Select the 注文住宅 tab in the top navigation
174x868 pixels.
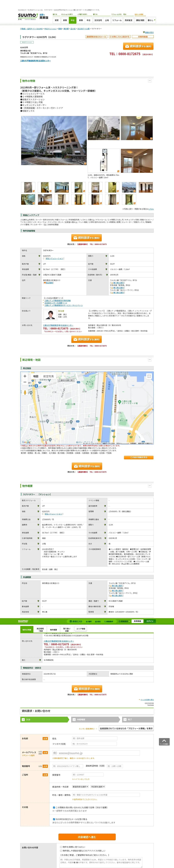98,20
